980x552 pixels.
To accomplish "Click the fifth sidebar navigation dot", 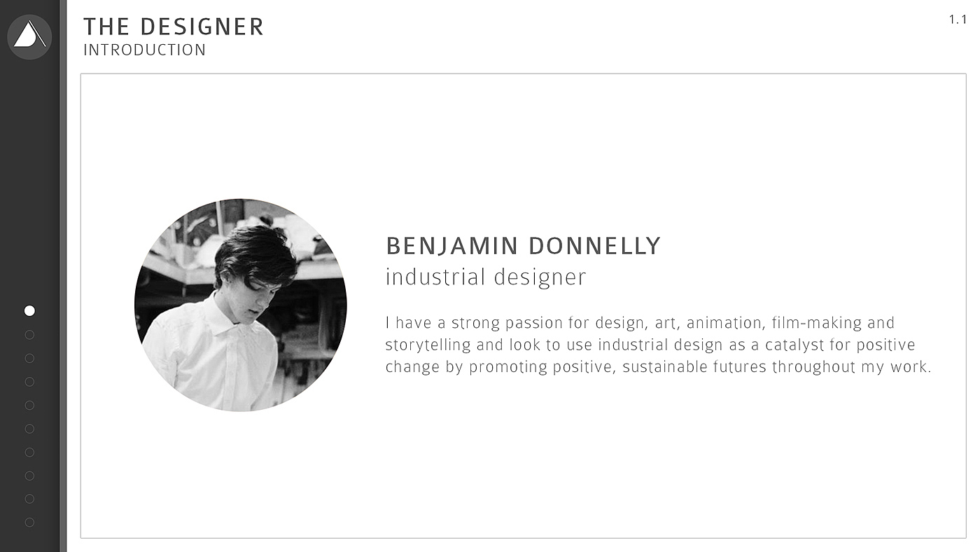I will click(x=29, y=405).
